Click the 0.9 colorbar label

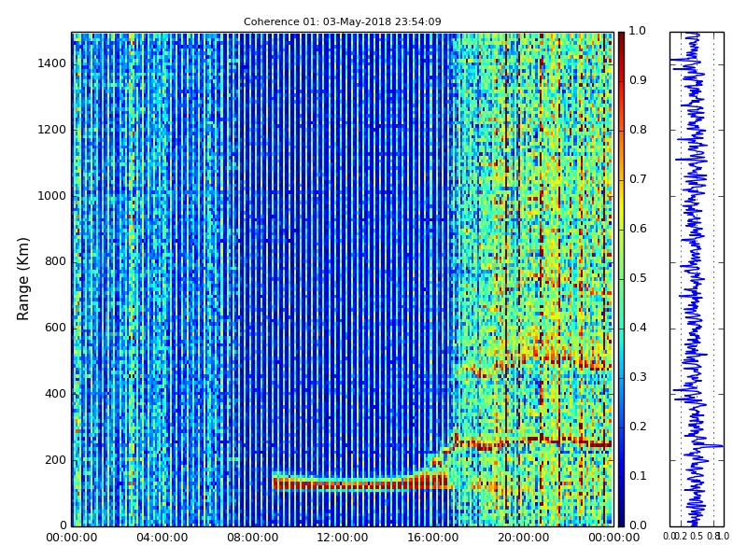point(638,80)
